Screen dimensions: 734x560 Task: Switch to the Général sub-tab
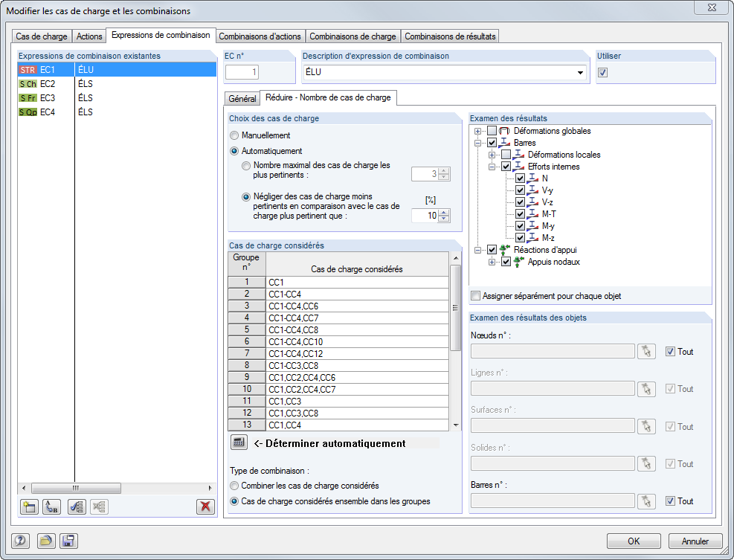click(x=242, y=99)
